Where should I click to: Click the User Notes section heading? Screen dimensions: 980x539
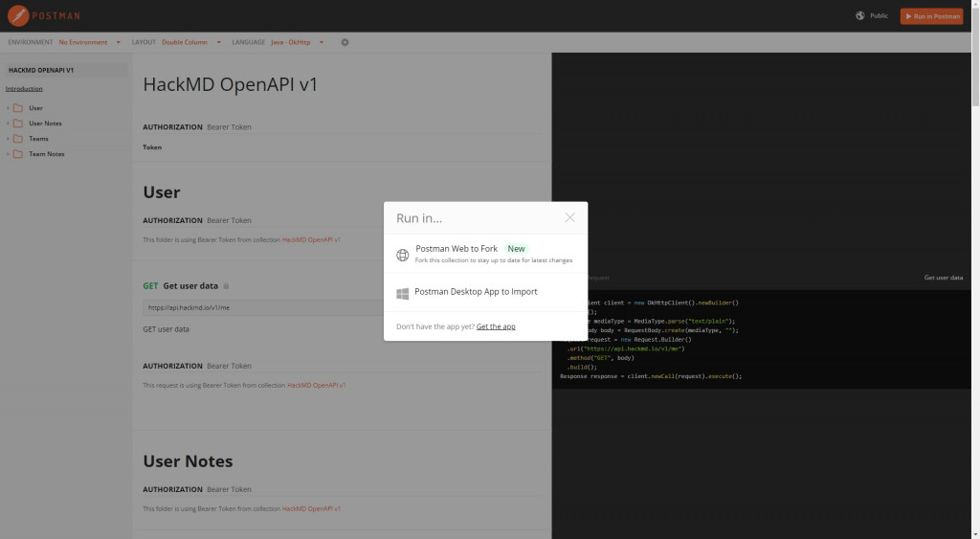[188, 460]
